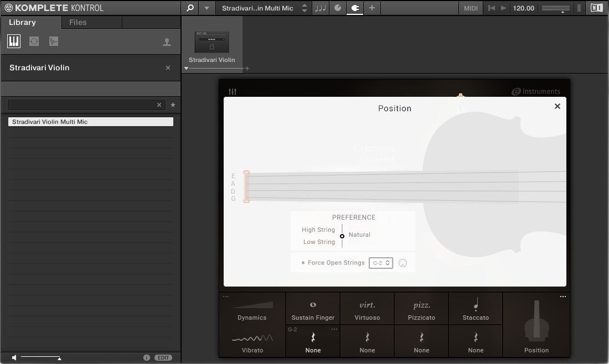Click the user account icon in the Library pane
609x364 pixels.
pyautogui.click(x=167, y=41)
